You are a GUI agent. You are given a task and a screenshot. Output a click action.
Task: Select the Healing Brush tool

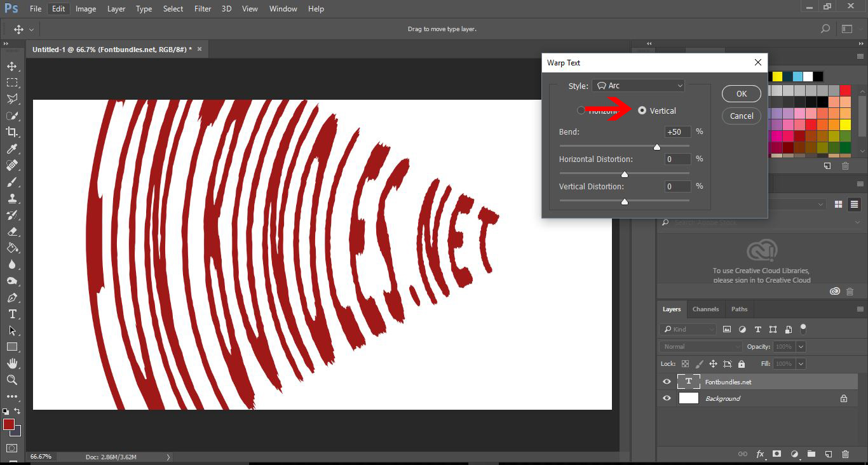[11, 165]
